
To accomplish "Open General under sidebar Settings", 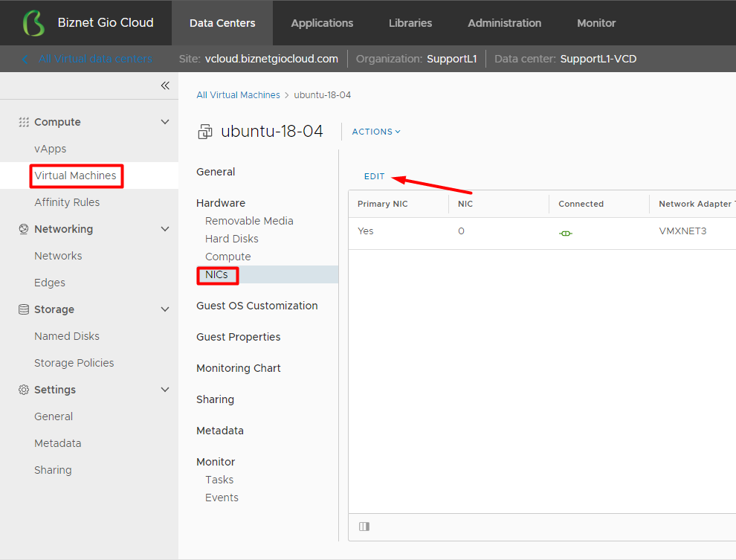I will click(53, 416).
